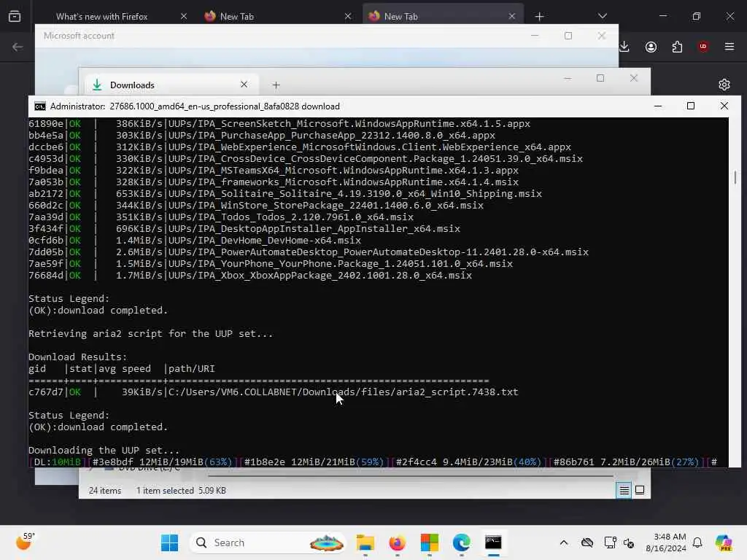747x560 pixels.
Task: Click the Retrieving aria2 script text line
Action: point(150,334)
